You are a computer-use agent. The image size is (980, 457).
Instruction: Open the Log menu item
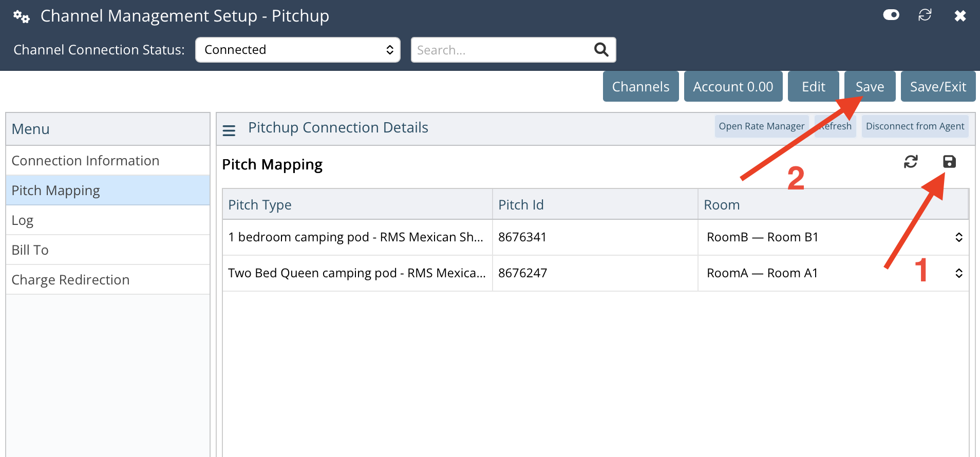click(108, 220)
